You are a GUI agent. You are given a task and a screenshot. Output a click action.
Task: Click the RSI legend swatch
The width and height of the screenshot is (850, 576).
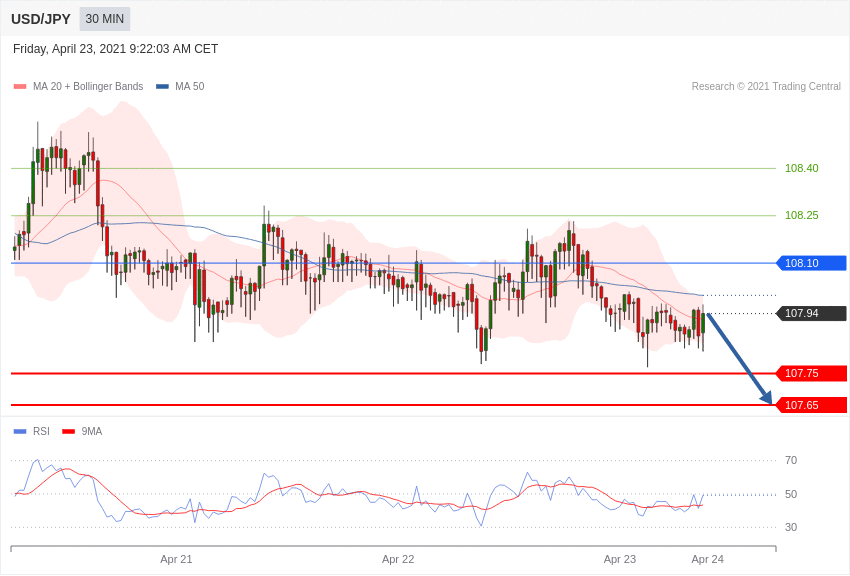click(x=20, y=431)
